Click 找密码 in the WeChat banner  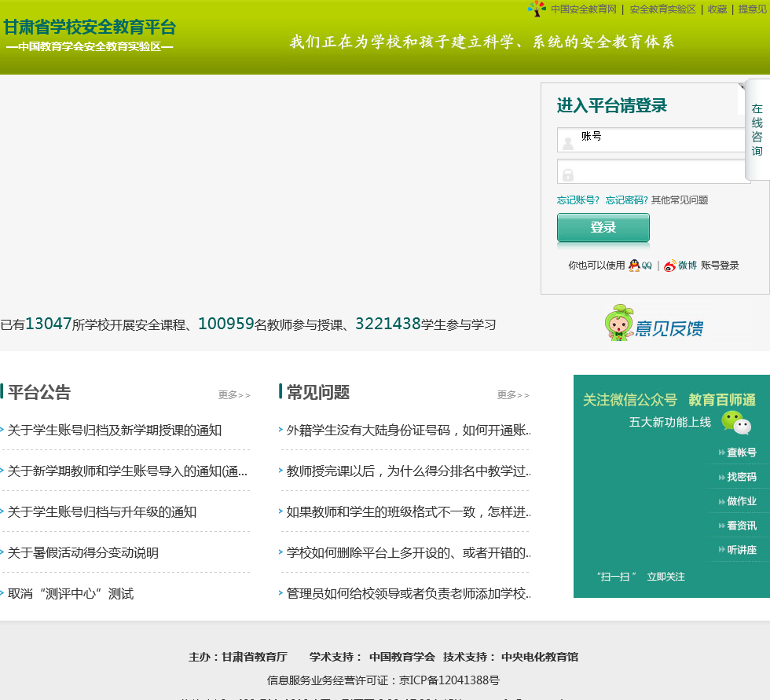pos(742,477)
